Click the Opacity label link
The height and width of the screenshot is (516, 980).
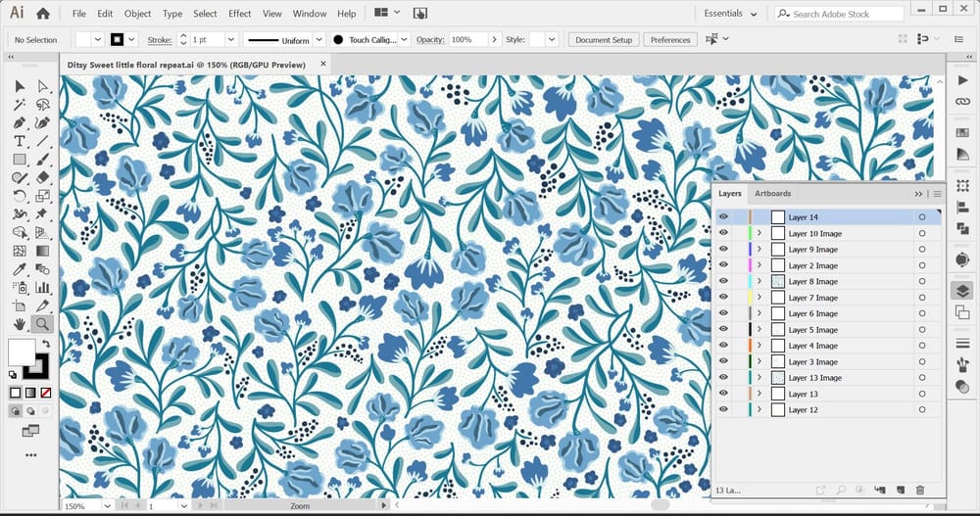pos(430,39)
